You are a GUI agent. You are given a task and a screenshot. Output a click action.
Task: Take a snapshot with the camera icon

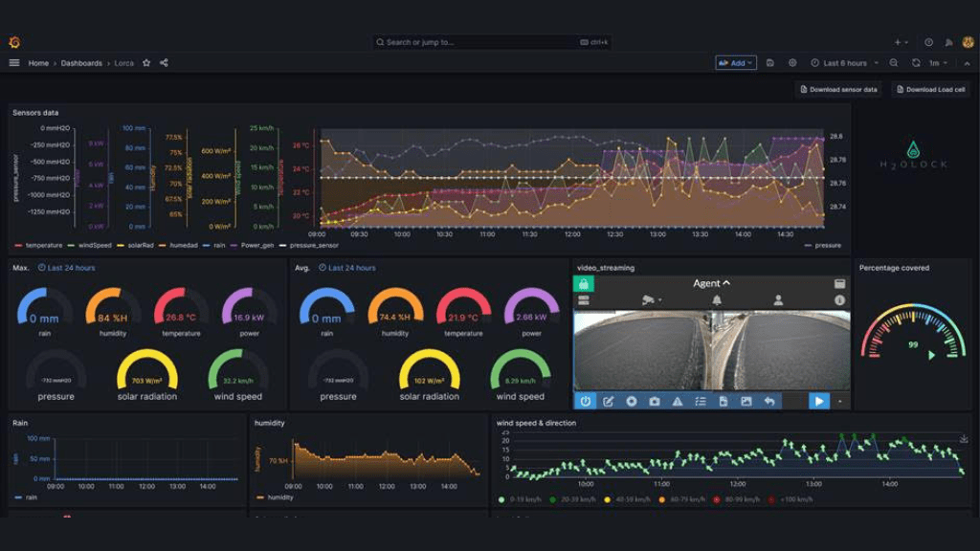coord(655,402)
